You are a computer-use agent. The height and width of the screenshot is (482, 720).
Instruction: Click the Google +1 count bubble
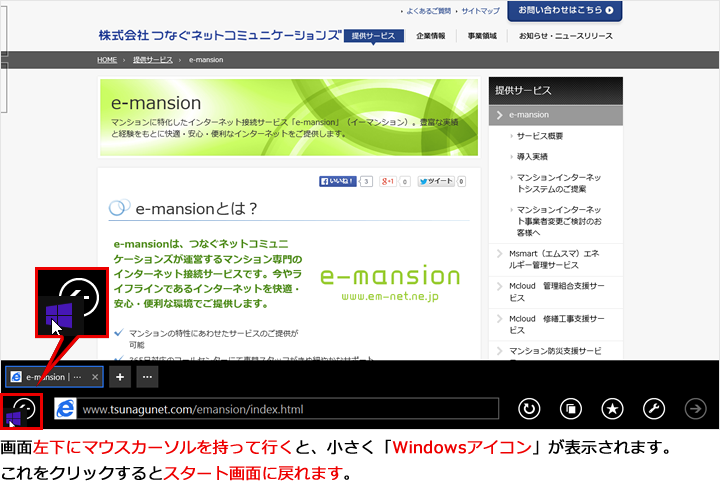[405, 181]
